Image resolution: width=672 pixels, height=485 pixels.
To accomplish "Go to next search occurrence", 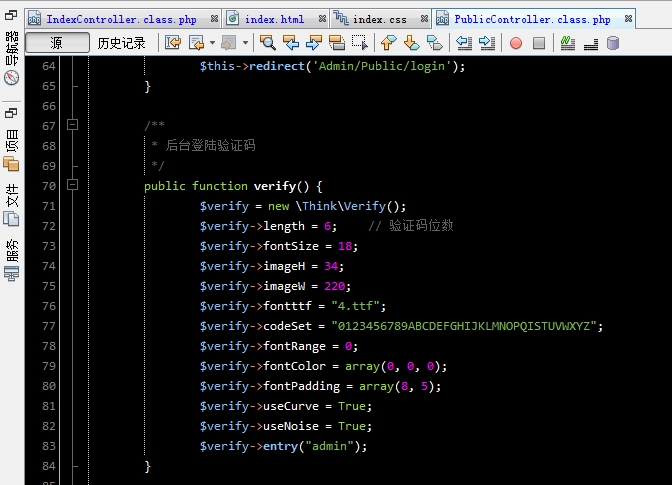I will pyautogui.click(x=313, y=42).
